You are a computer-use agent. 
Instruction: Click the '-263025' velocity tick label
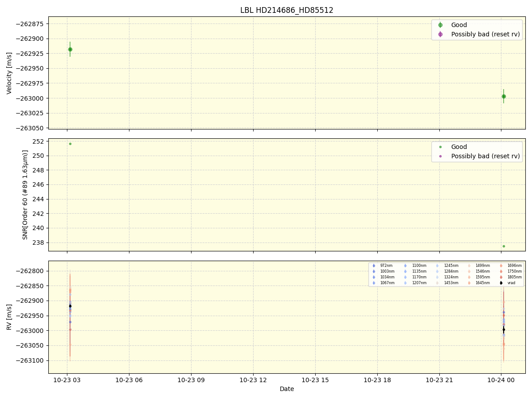[x=30, y=113]
